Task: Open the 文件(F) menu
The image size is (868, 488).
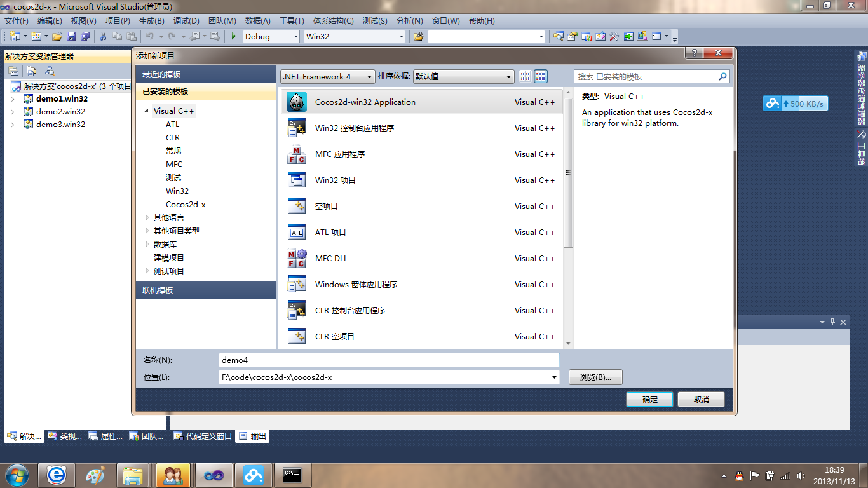Action: pyautogui.click(x=17, y=21)
